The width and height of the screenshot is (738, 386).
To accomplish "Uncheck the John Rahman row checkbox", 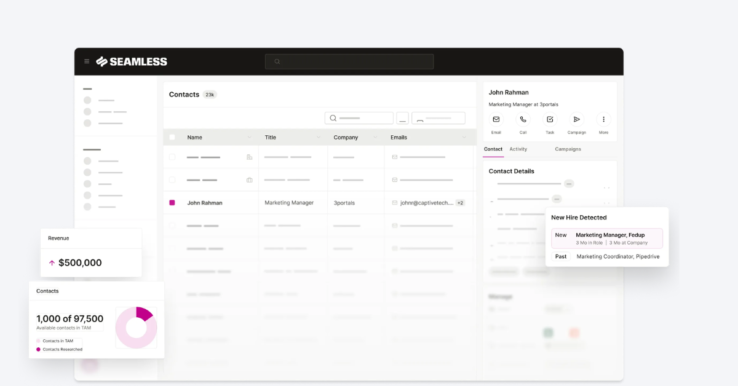I will tap(172, 203).
